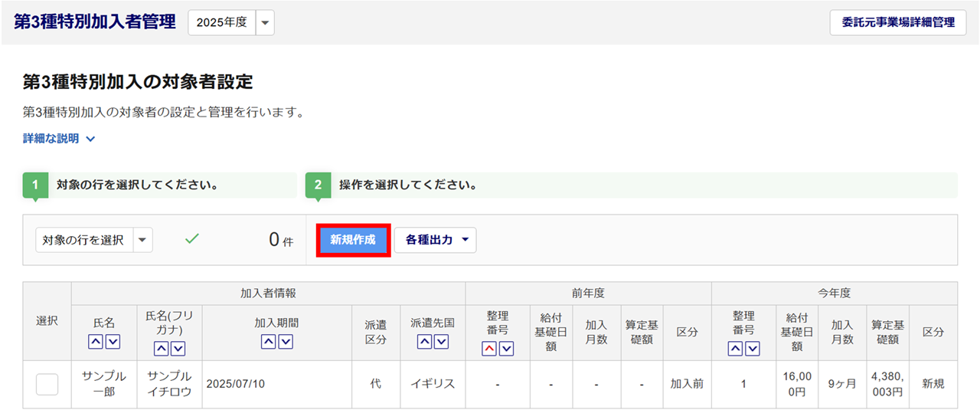Sort 前年度 整理番号 ascending (red arrow)
This screenshot has width=980, height=420.
488,349
